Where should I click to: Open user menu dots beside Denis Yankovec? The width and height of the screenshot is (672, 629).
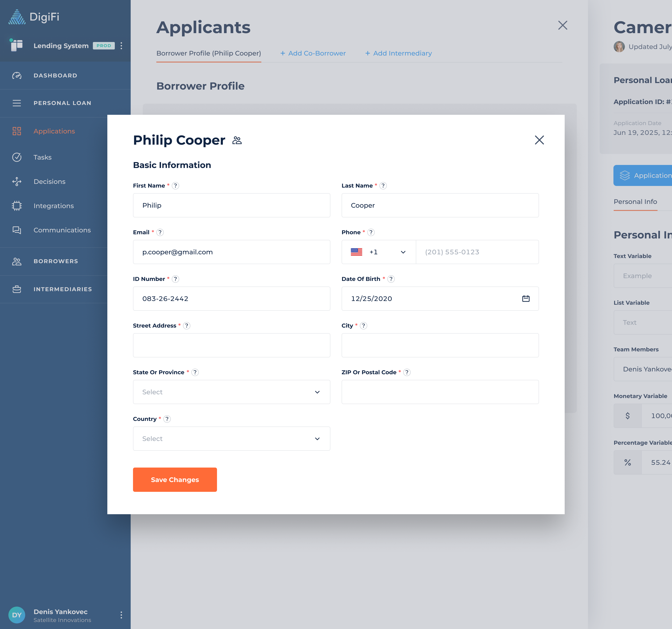[x=121, y=615]
